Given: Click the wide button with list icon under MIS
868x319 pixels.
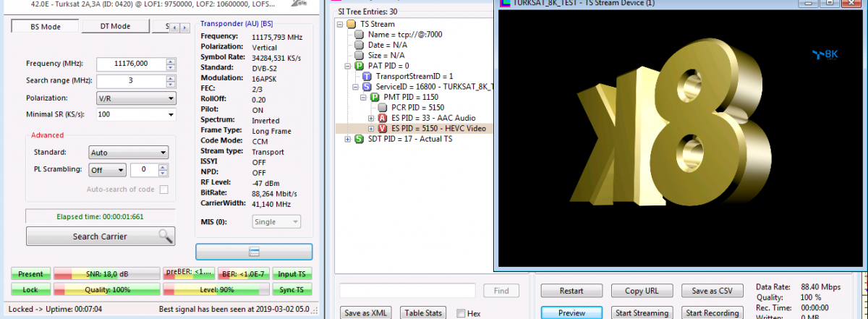Looking at the screenshot, I should [x=254, y=252].
